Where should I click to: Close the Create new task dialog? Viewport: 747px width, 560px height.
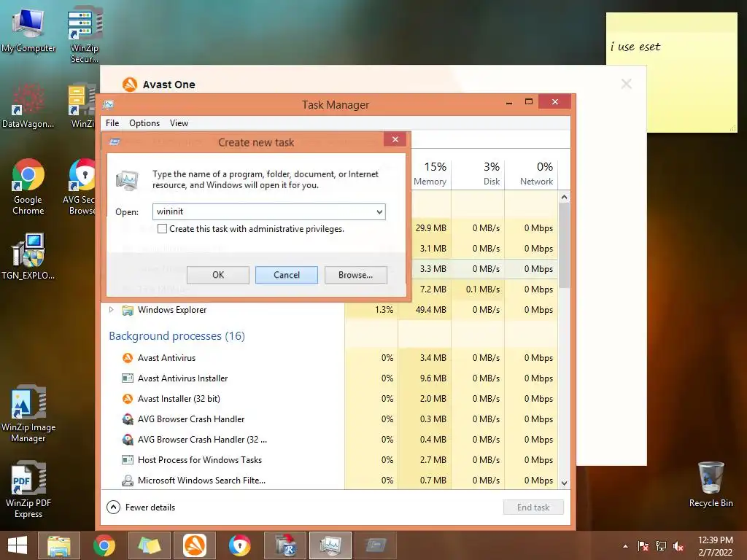(395, 139)
